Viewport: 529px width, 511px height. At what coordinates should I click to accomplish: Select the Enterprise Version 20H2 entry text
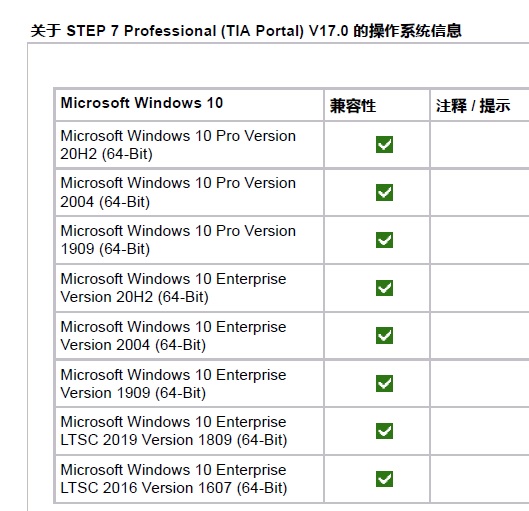pyautogui.click(x=173, y=288)
